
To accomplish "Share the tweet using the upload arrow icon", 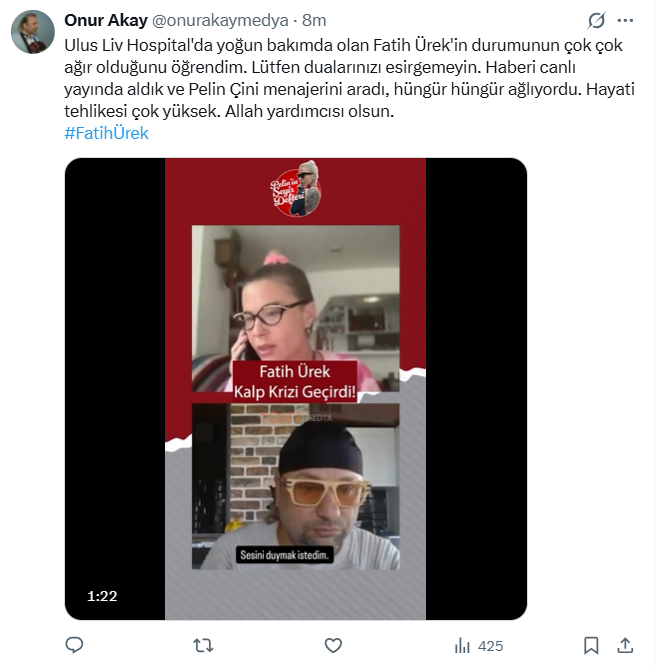I will pyautogui.click(x=625, y=645).
